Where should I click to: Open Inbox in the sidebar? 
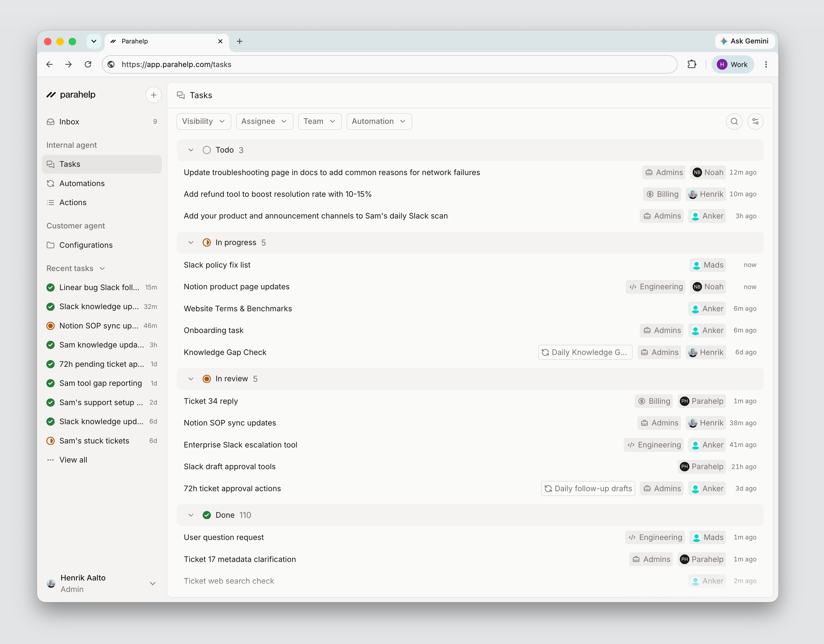[x=102, y=122]
